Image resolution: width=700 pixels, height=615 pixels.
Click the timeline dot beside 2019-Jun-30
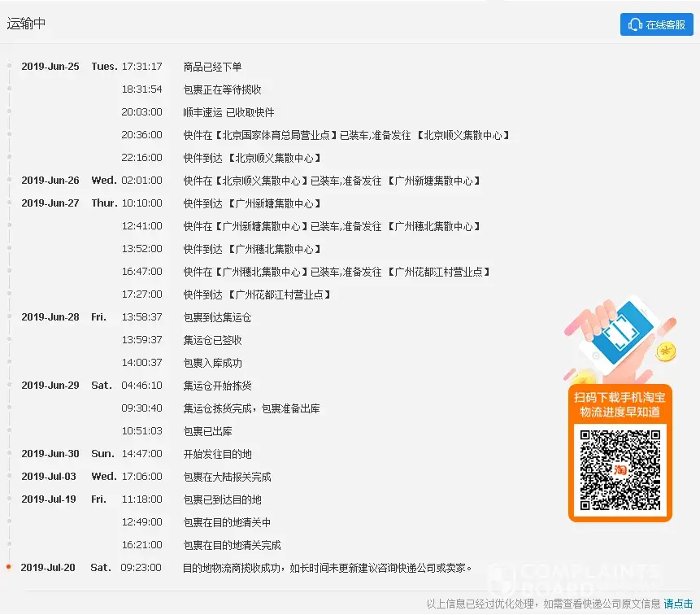(9, 453)
